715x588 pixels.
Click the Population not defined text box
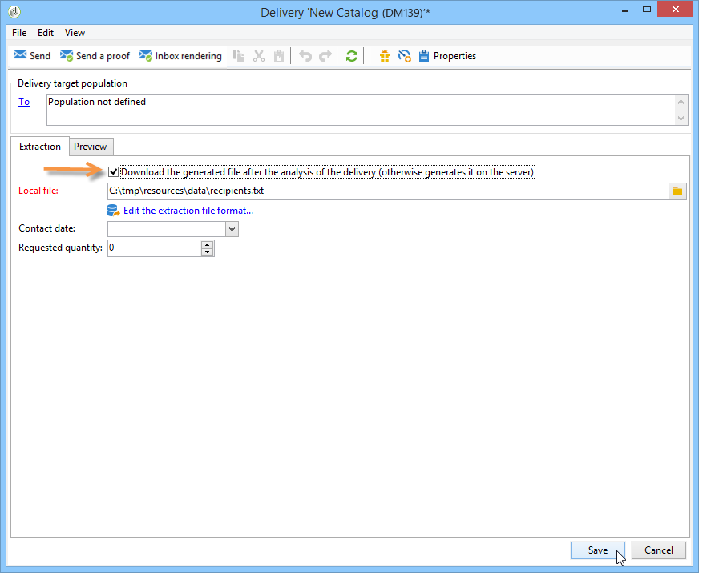361,110
